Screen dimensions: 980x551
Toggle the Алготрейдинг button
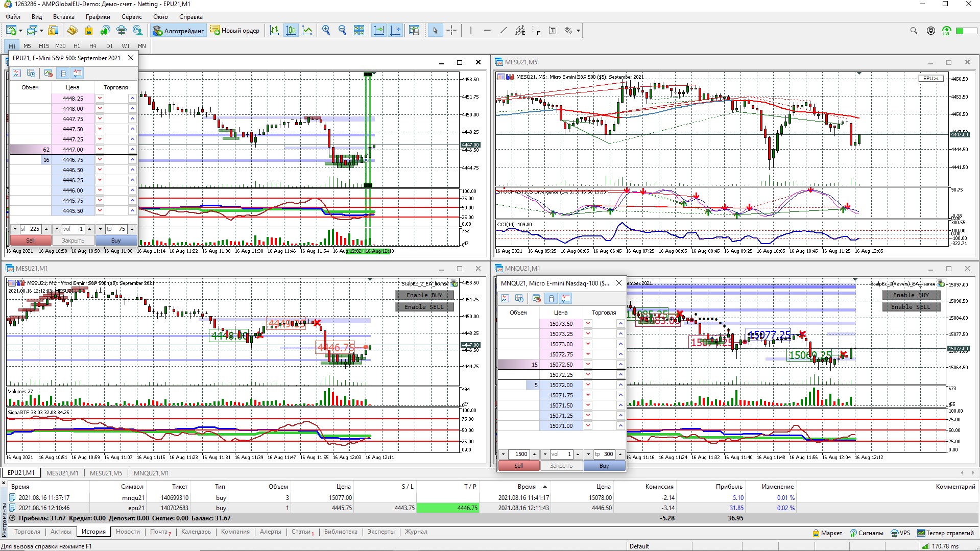(x=178, y=31)
